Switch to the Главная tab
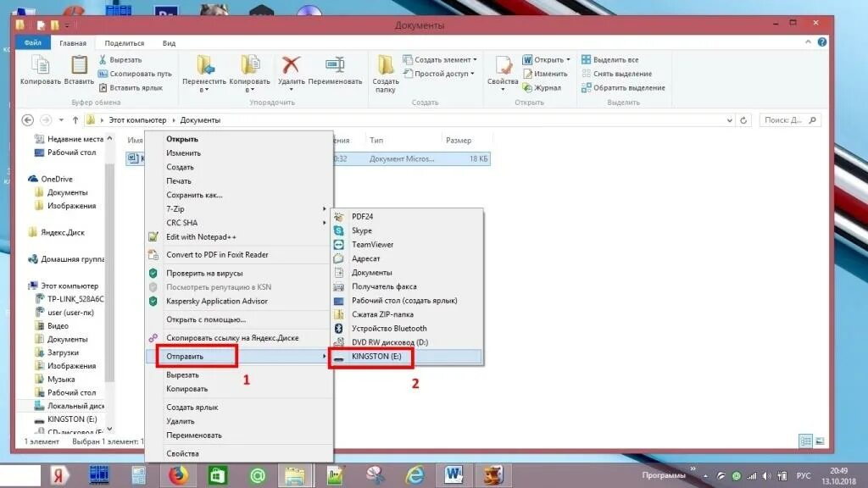 (x=73, y=43)
